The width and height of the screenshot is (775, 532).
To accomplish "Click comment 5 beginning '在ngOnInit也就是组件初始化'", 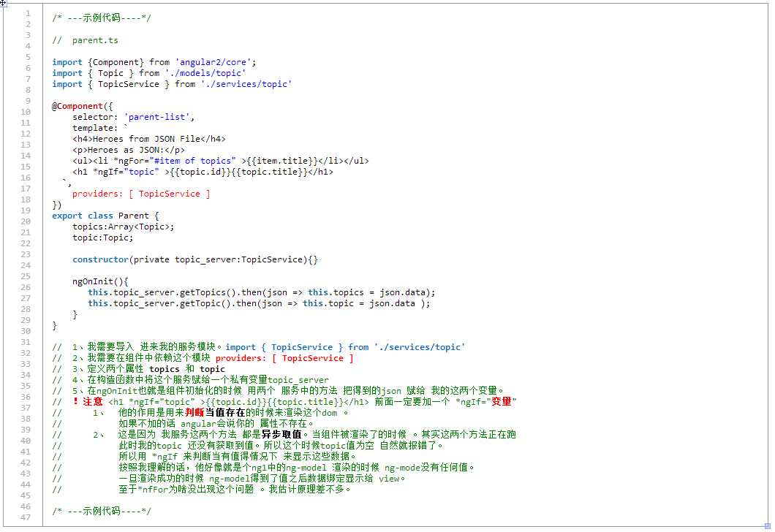I will [x=279, y=391].
